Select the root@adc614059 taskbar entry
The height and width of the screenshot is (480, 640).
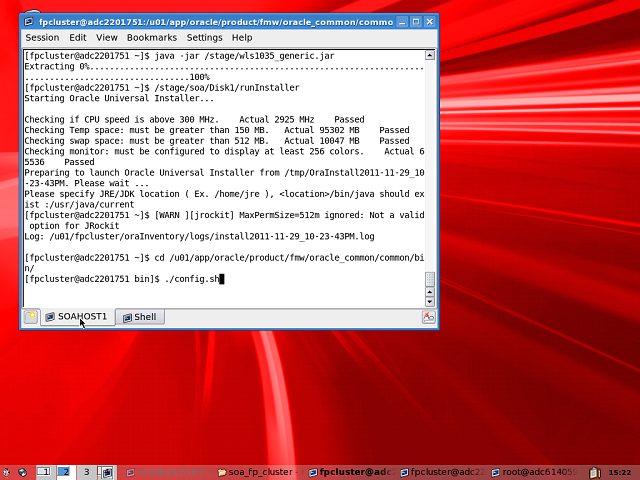click(533, 472)
